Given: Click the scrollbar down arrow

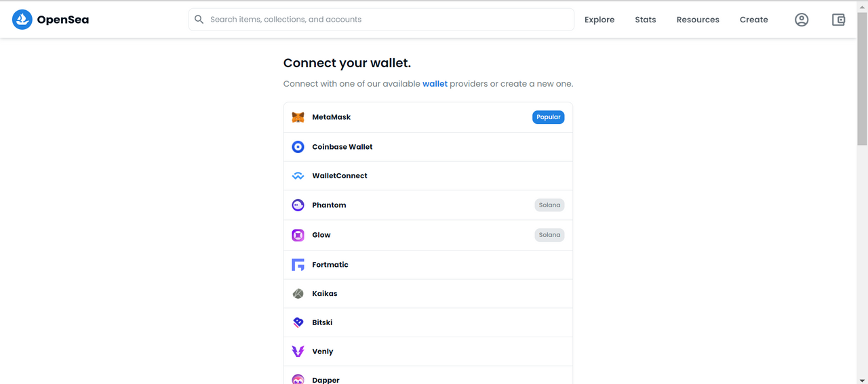Looking at the screenshot, I should click(x=862, y=379).
